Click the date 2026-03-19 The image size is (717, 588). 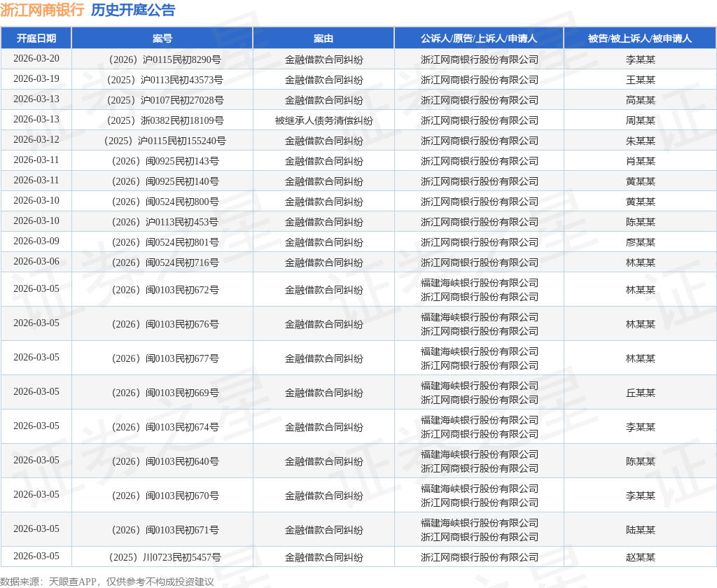36,78
